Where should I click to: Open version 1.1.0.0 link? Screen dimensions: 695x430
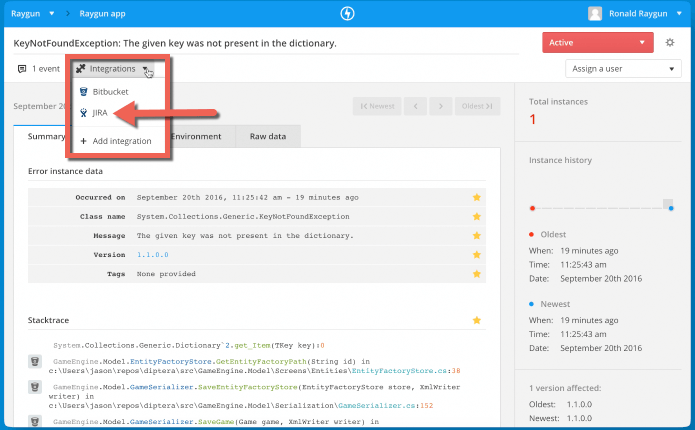coord(152,255)
